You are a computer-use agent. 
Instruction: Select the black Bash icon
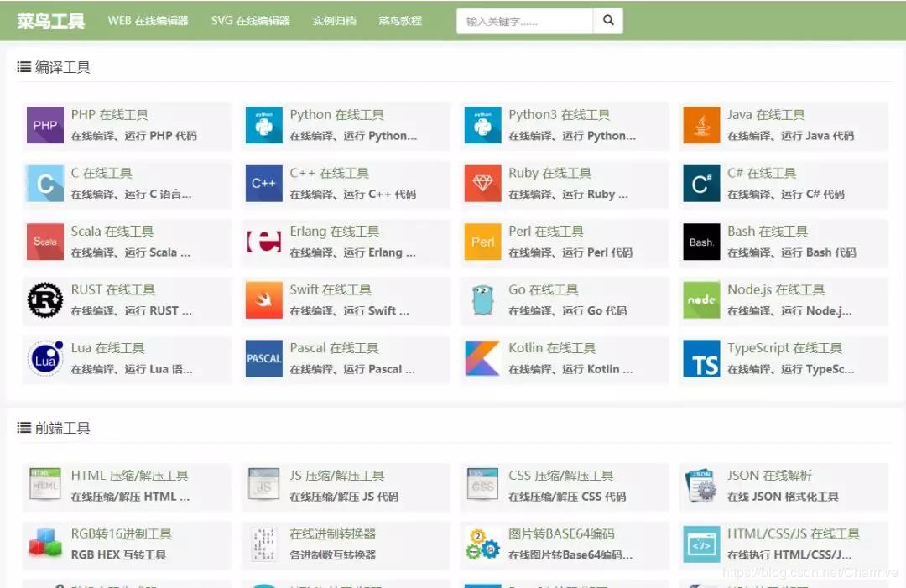pyautogui.click(x=701, y=242)
